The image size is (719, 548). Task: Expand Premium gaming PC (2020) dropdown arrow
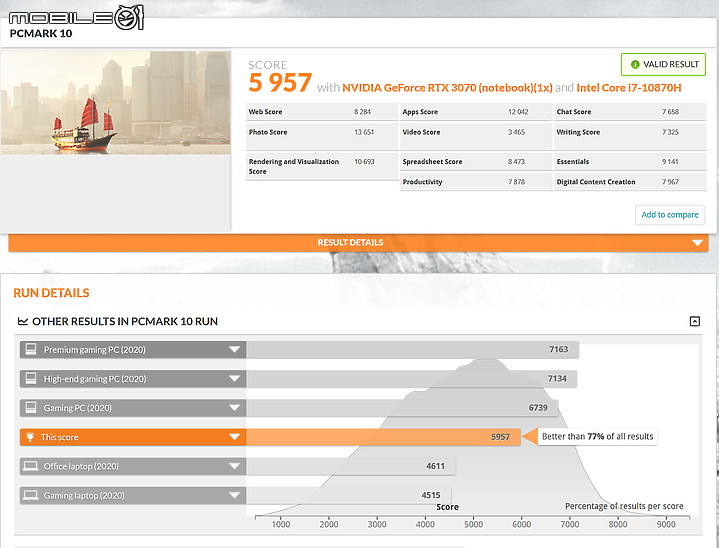tap(234, 349)
